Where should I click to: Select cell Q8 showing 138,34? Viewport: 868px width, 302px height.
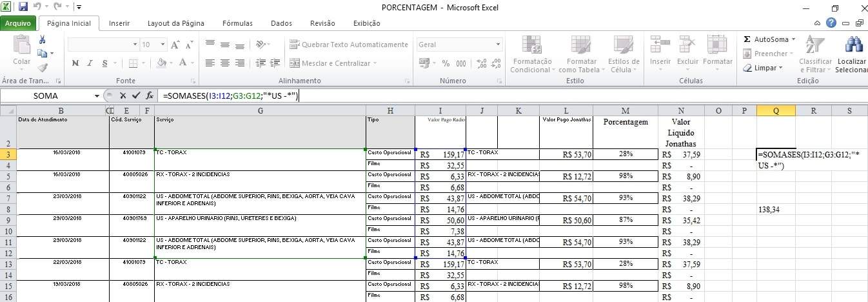[776, 210]
